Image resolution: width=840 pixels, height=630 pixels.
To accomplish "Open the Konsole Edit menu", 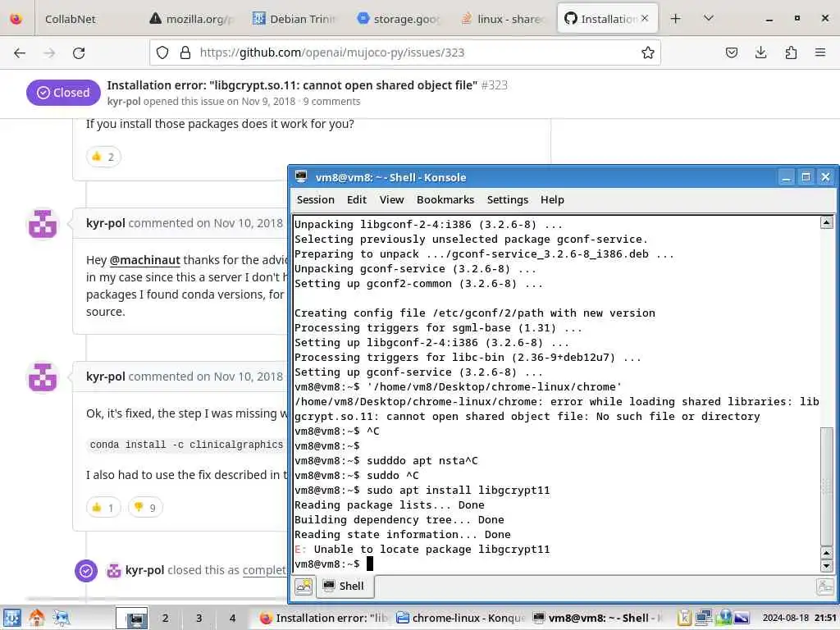I will tap(356, 200).
